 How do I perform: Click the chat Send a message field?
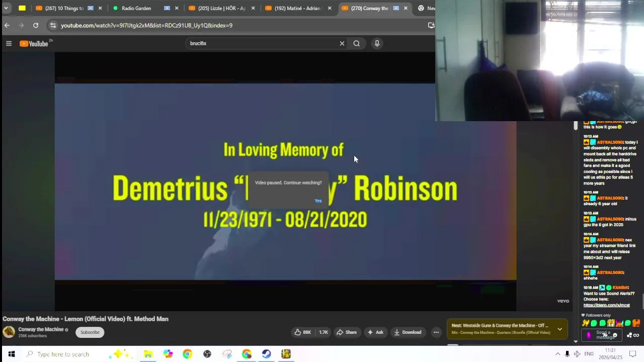pyautogui.click(x=602, y=335)
